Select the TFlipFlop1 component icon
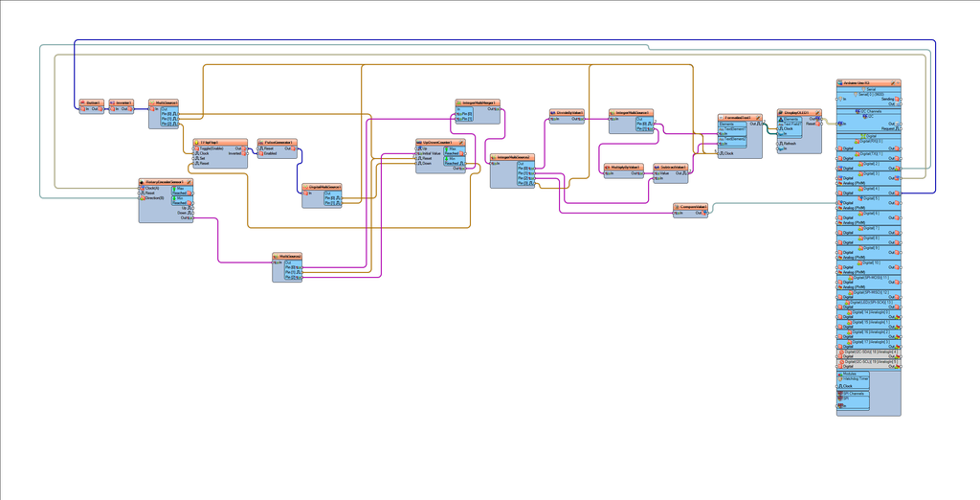 point(197,143)
